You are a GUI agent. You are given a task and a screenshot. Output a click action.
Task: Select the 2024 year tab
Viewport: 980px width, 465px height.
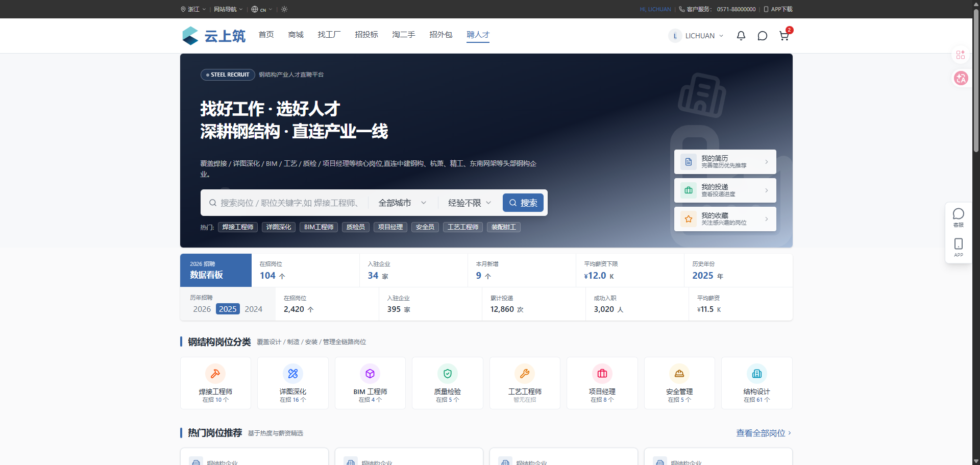(x=254, y=309)
